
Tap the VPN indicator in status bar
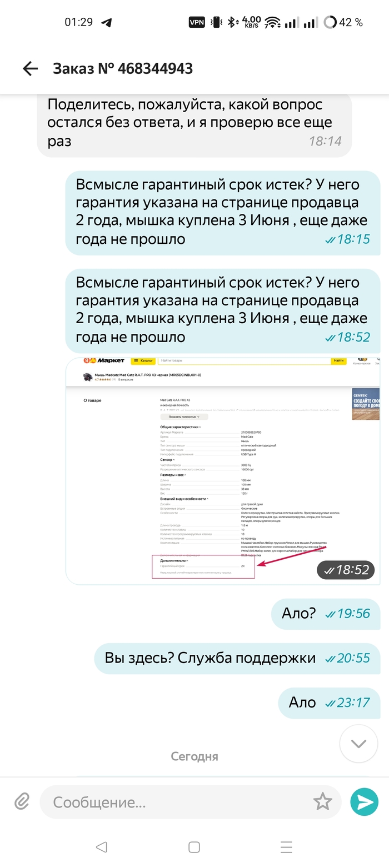(x=197, y=22)
